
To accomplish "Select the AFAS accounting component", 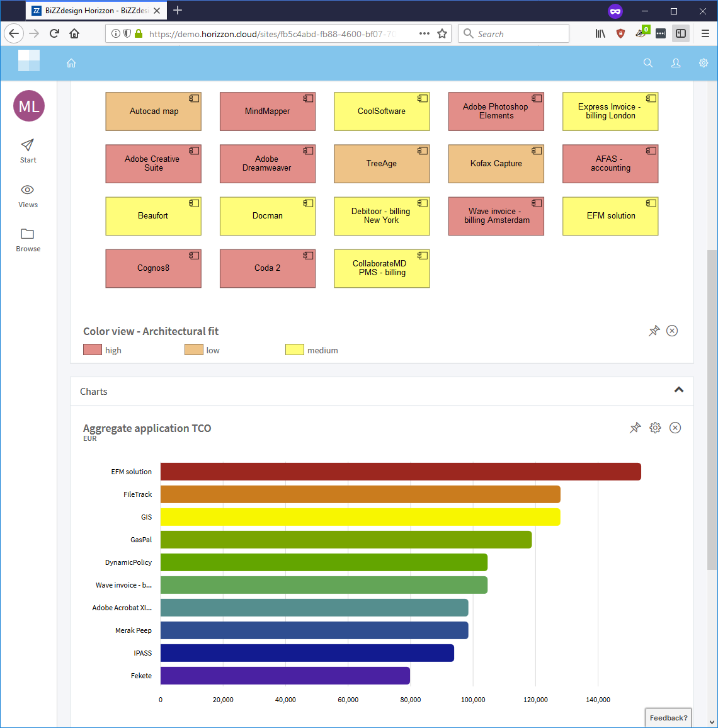I will [610, 164].
